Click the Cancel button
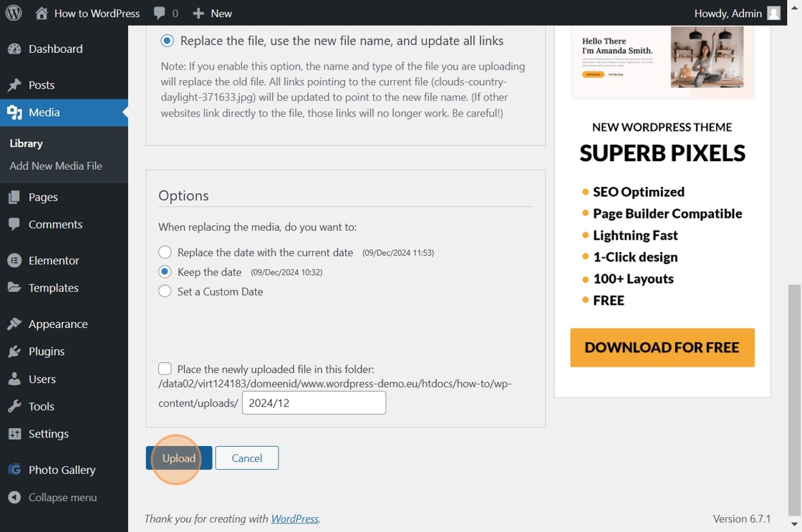This screenshot has width=802, height=532. 247,458
